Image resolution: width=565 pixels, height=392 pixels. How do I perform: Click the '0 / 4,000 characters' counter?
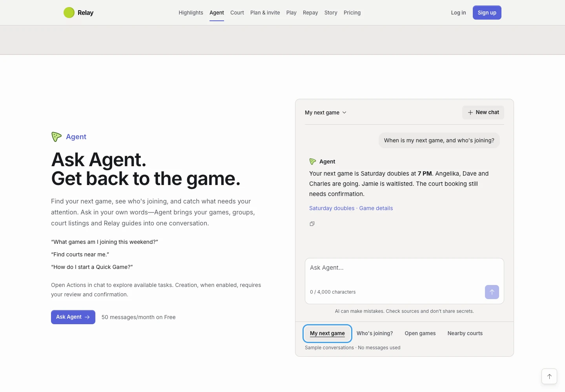(333, 292)
